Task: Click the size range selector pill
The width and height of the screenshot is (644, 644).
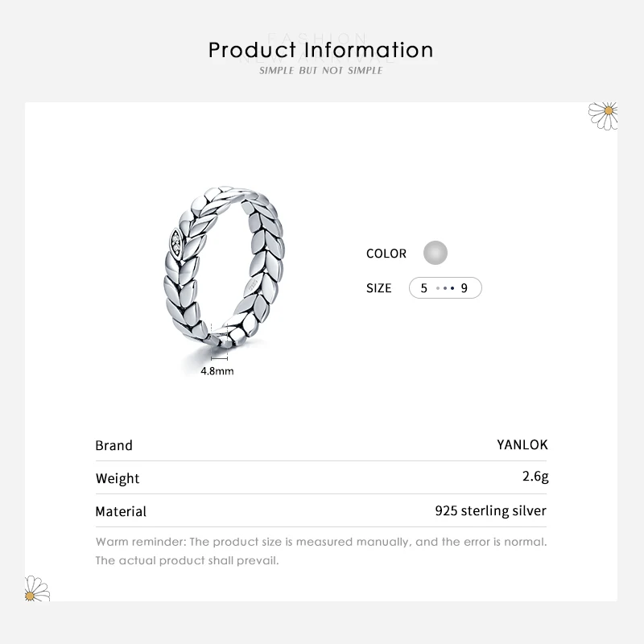Action: (445, 288)
